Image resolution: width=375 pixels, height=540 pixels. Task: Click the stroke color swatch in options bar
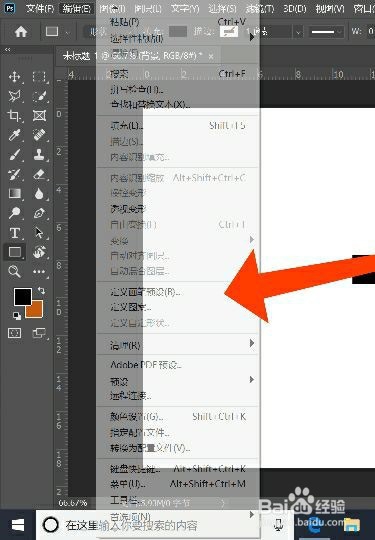[x=229, y=32]
